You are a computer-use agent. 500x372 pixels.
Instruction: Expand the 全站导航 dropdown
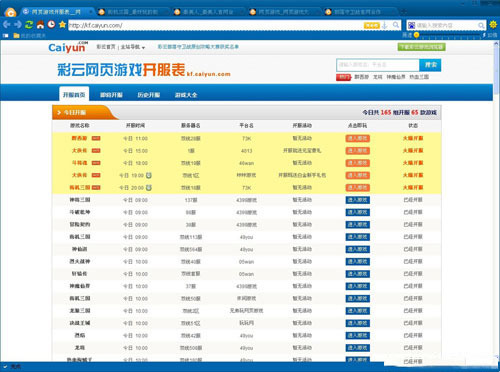click(x=133, y=47)
